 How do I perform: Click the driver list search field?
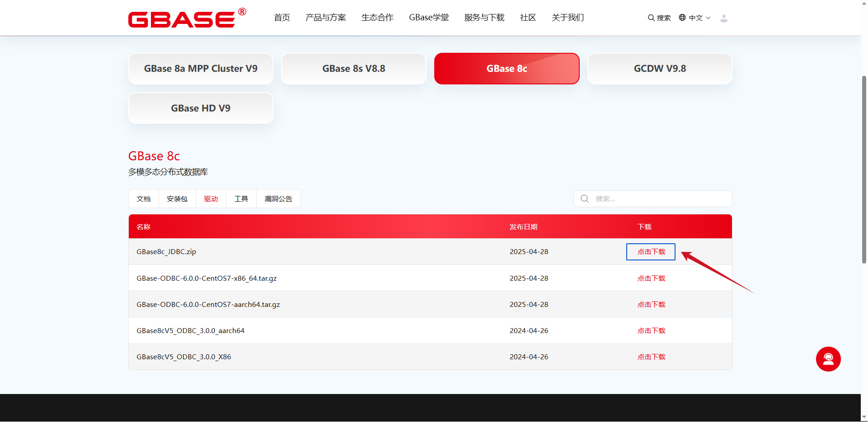(653, 199)
